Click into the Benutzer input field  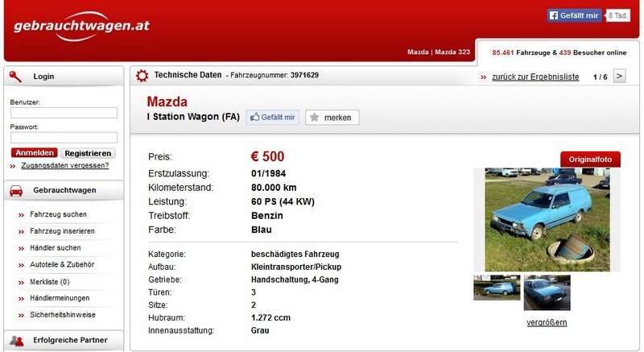click(64, 113)
